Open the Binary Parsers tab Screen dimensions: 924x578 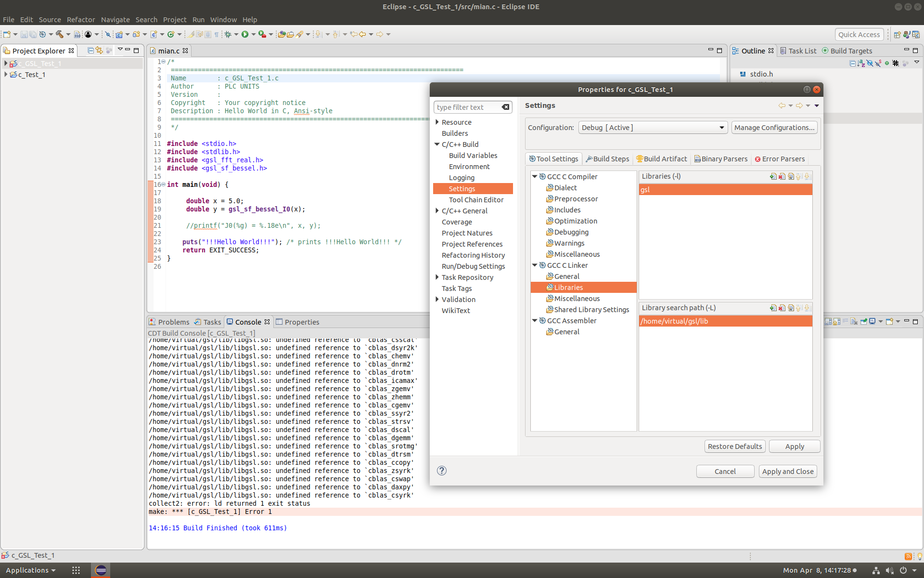(721, 159)
